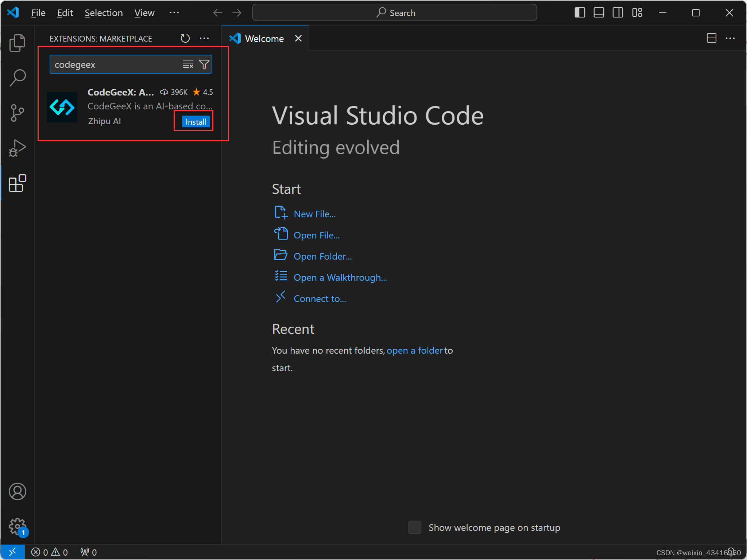Go forward in navigation history
The width and height of the screenshot is (747, 560).
(237, 13)
